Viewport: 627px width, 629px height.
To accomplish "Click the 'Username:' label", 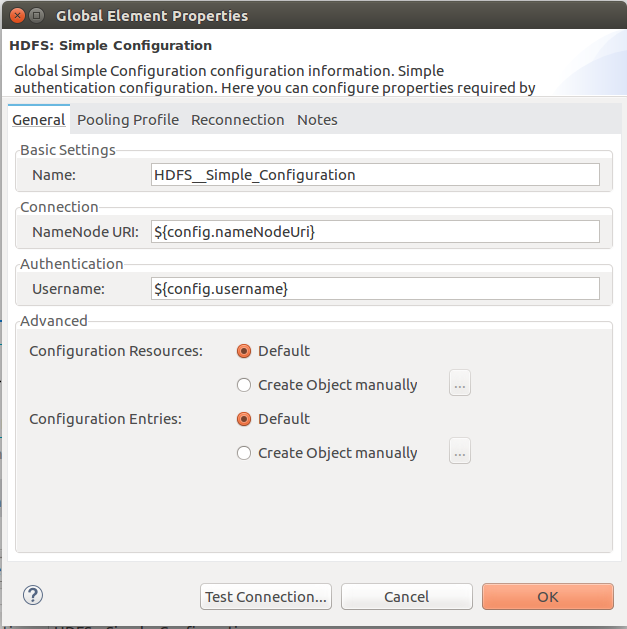I will pyautogui.click(x=68, y=289).
